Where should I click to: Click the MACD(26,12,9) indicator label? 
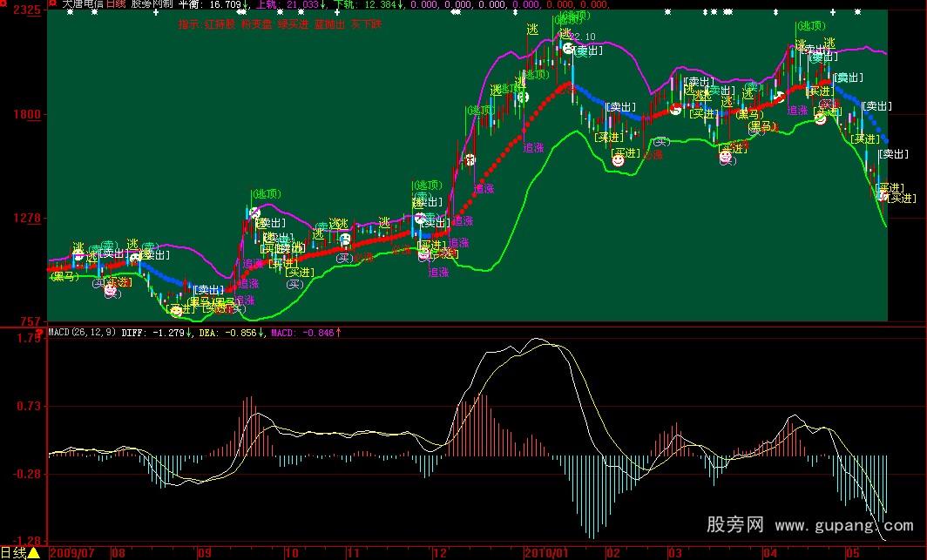pos(83,332)
